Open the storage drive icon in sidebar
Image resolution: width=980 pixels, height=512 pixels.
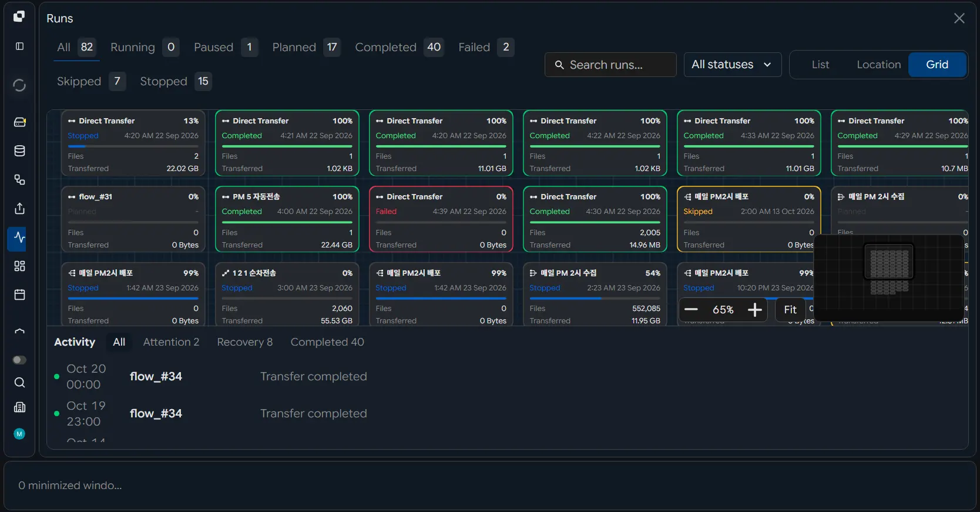[x=19, y=122]
